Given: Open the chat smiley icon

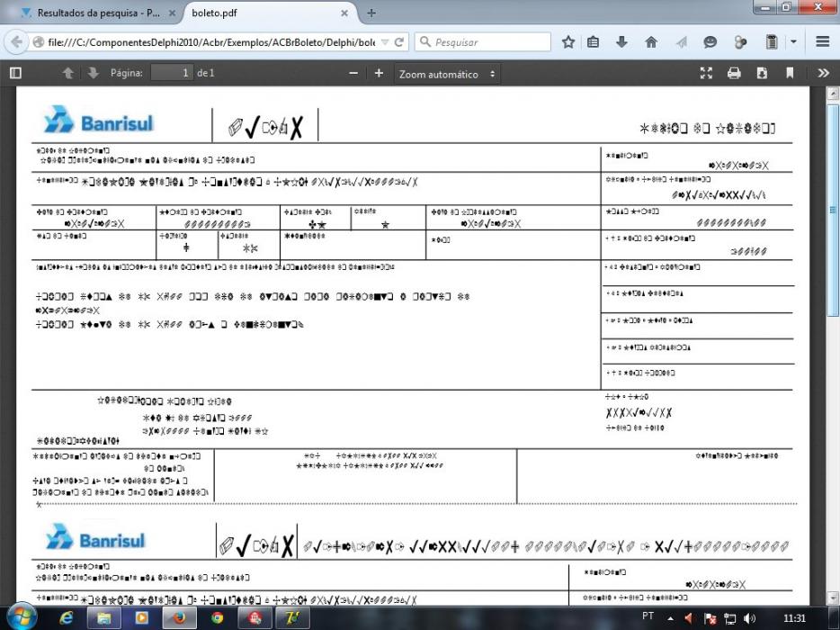Looking at the screenshot, I should [710, 41].
